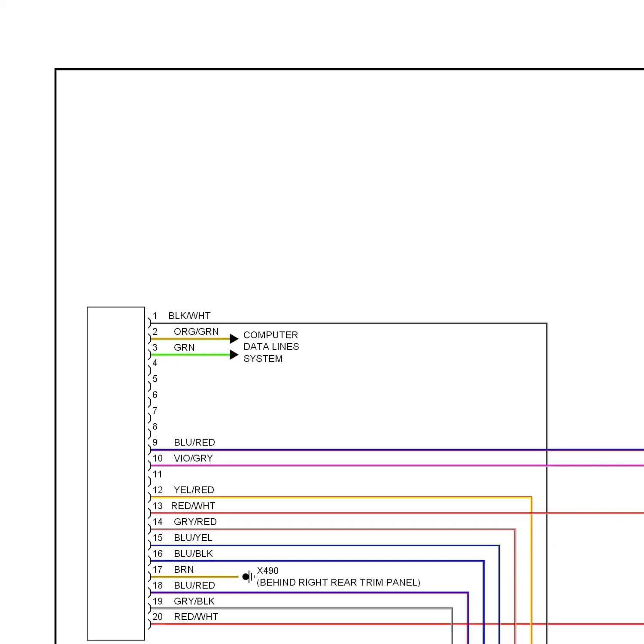Screen dimensions: 644x644
Task: Select the BLU/YEL label at pin 15
Action: click(193, 538)
